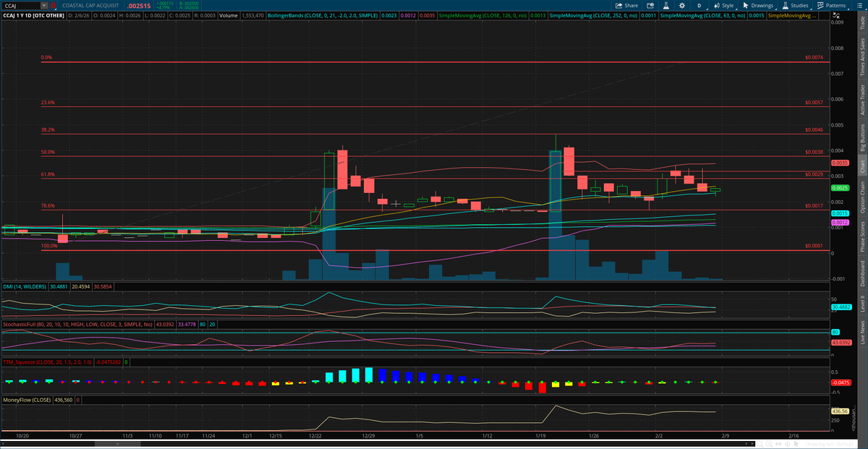The image size is (868, 449).
Task: Select the Chart sidebar tab
Action: (x=861, y=166)
